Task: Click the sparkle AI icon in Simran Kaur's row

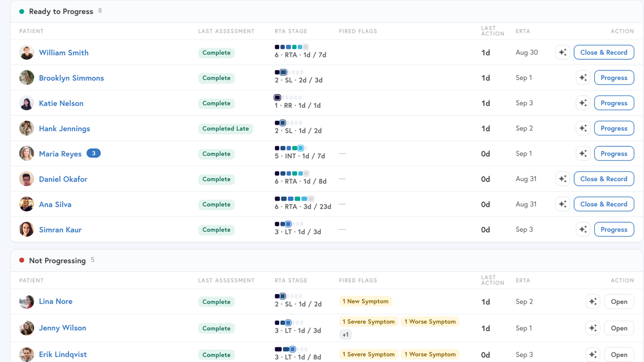Action: pos(583,229)
